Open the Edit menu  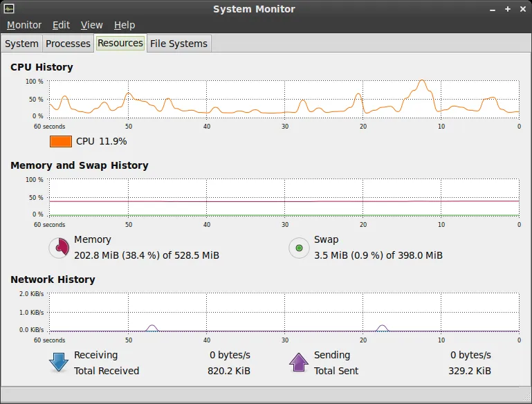[x=62, y=25]
